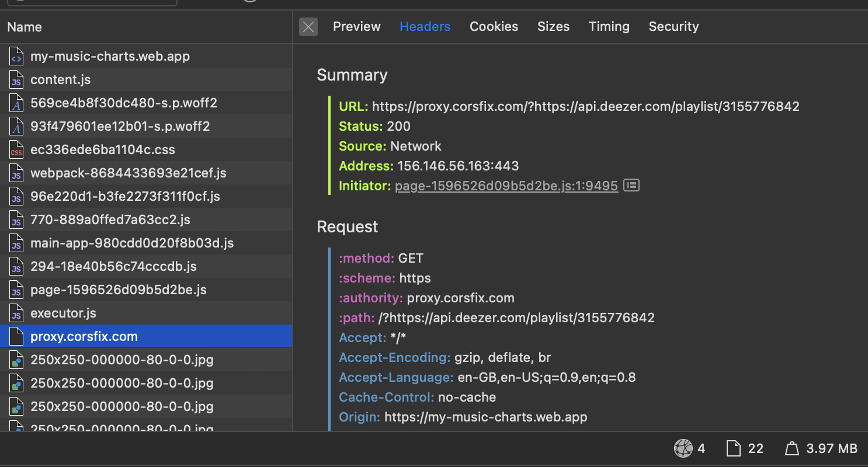Image resolution: width=868 pixels, height=467 pixels.
Task: Click the file icon of proxy.corsfix.com
Action: 16,337
